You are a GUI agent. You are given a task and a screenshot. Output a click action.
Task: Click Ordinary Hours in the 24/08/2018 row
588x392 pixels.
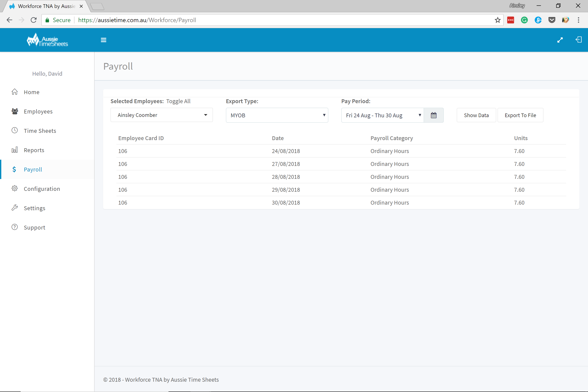389,151
